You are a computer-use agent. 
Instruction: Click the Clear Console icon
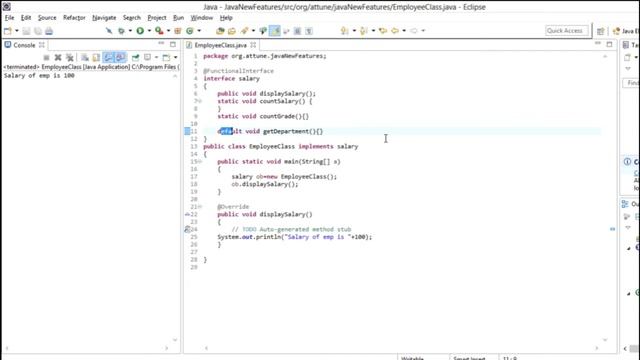[84, 58]
